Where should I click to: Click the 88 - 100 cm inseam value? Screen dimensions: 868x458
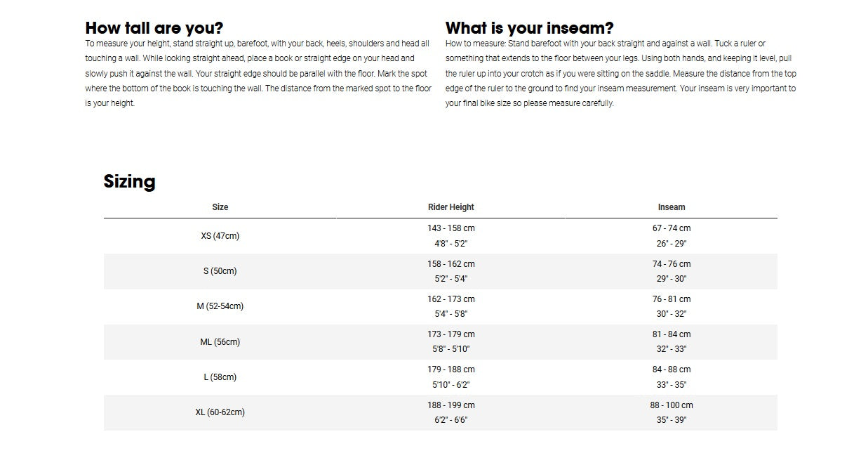pyautogui.click(x=672, y=405)
